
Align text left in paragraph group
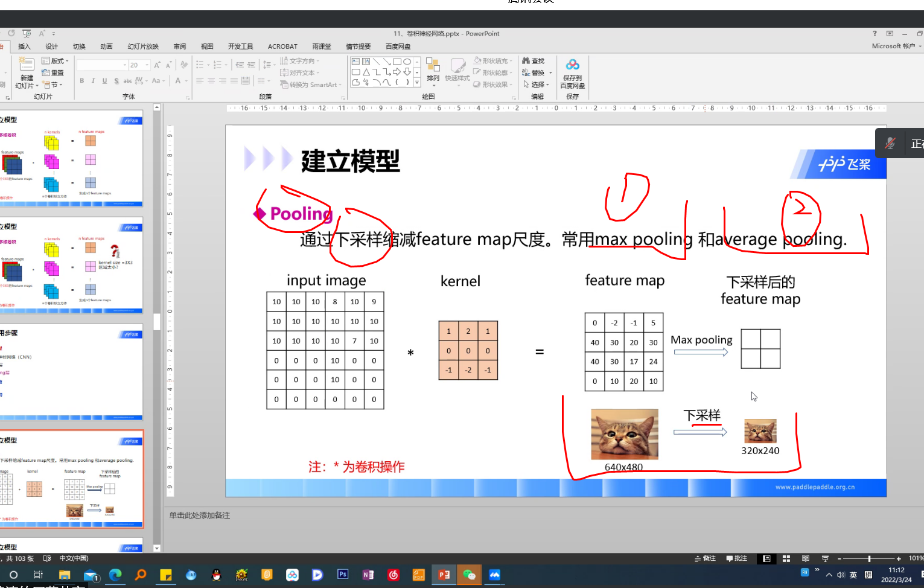pos(200,81)
